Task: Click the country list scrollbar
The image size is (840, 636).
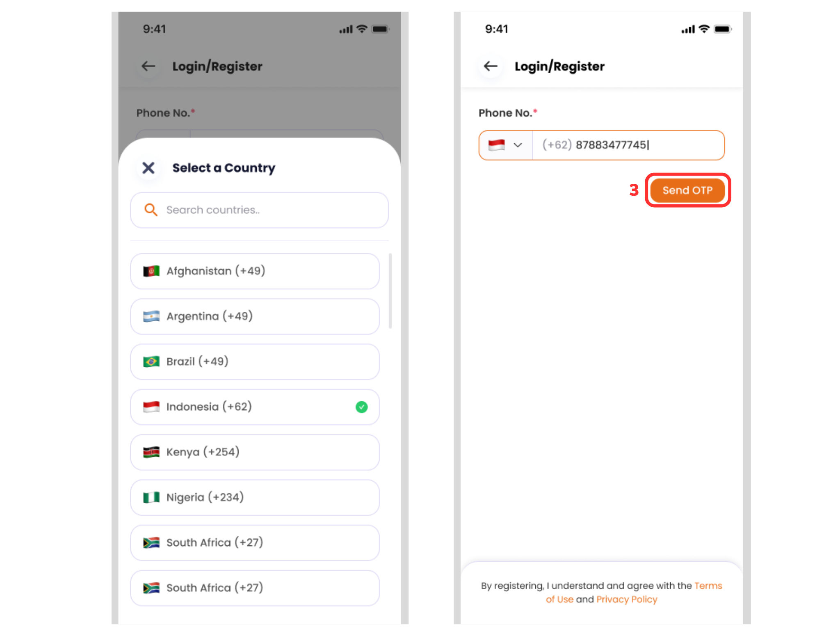Action: (390, 291)
